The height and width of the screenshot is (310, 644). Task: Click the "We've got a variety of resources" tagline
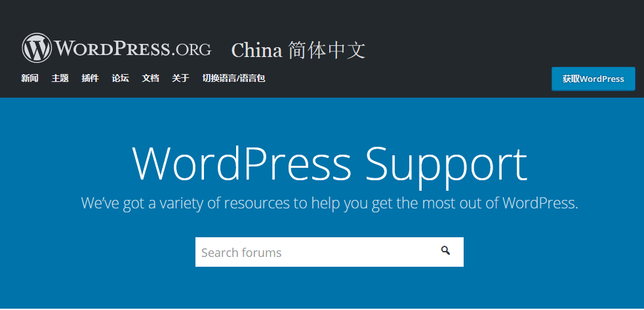point(329,203)
